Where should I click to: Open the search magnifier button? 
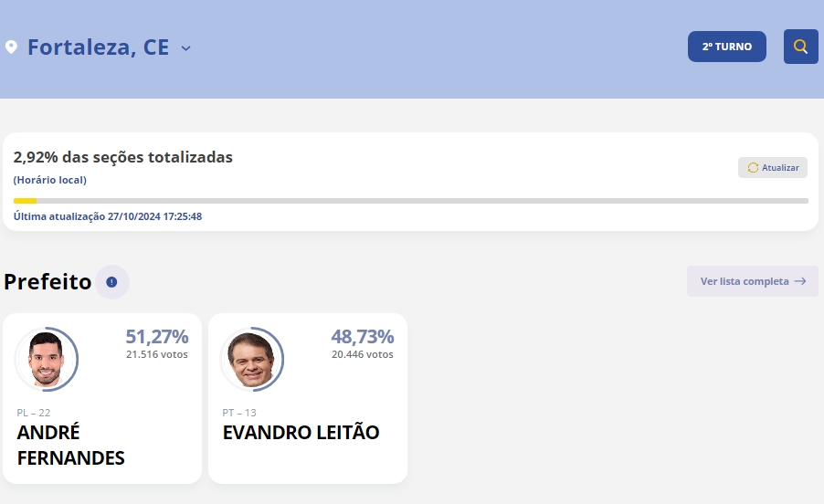[x=800, y=47]
